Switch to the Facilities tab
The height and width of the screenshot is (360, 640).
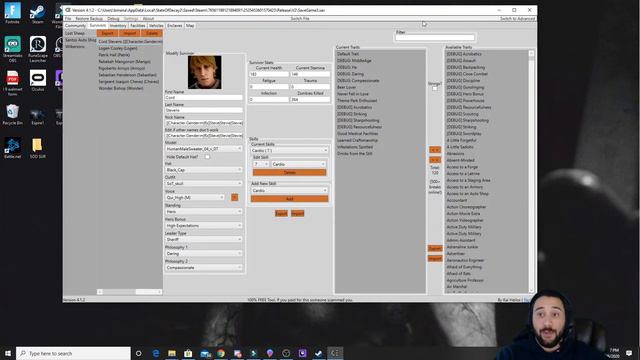pos(138,26)
